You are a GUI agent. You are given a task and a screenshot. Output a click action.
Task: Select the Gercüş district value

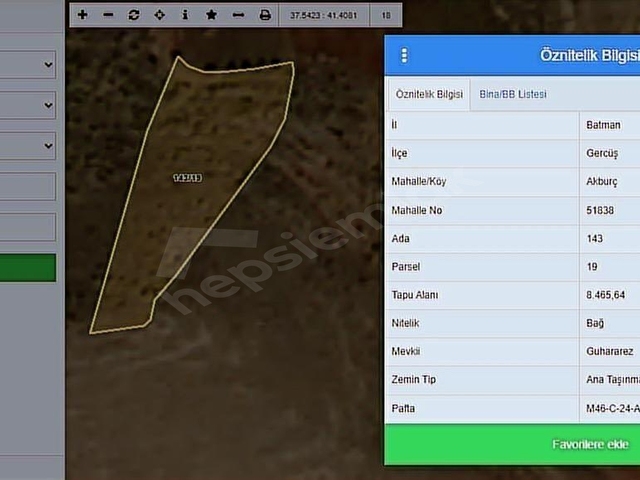click(602, 153)
